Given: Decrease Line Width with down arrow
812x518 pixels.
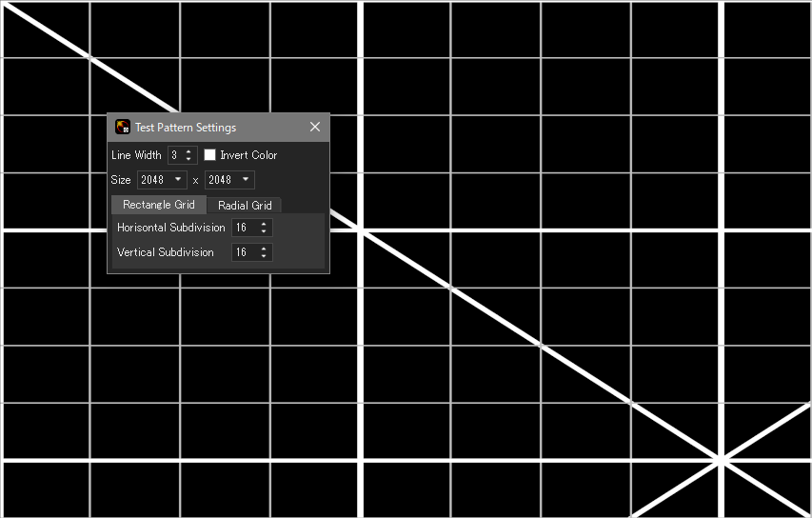Looking at the screenshot, I should (188, 158).
